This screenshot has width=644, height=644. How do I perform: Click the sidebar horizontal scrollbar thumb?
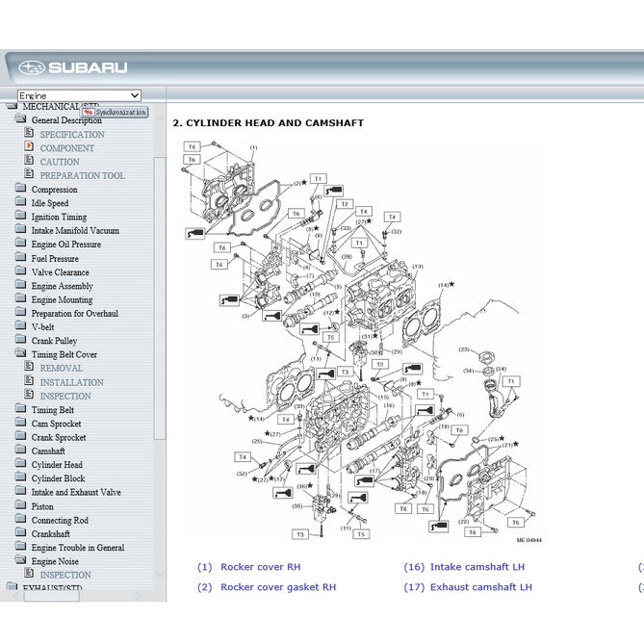click(x=50, y=596)
